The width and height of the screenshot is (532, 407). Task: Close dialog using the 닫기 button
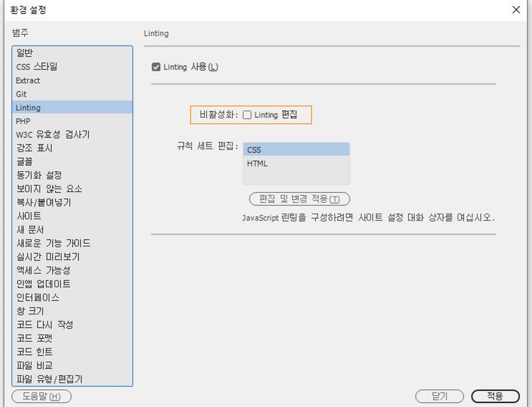pos(440,396)
